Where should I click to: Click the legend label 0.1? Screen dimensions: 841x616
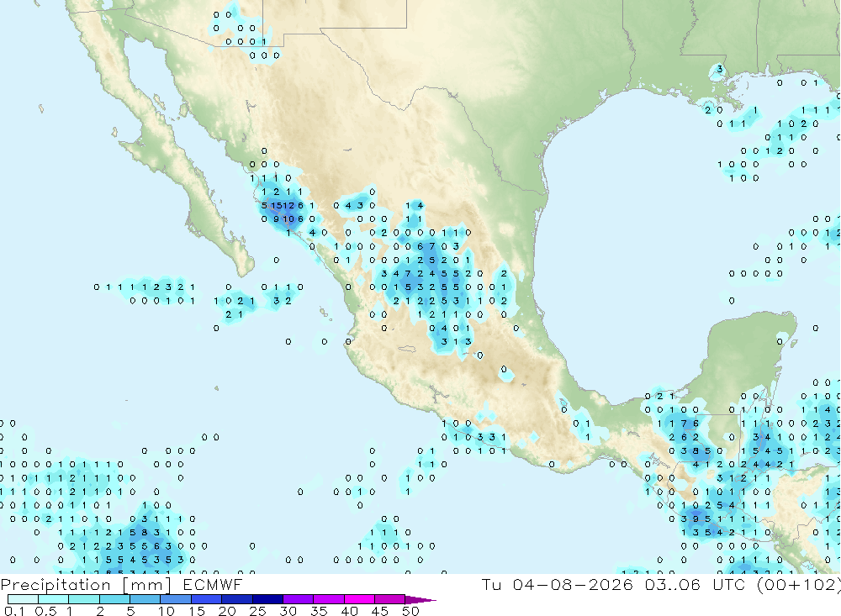click(x=14, y=611)
